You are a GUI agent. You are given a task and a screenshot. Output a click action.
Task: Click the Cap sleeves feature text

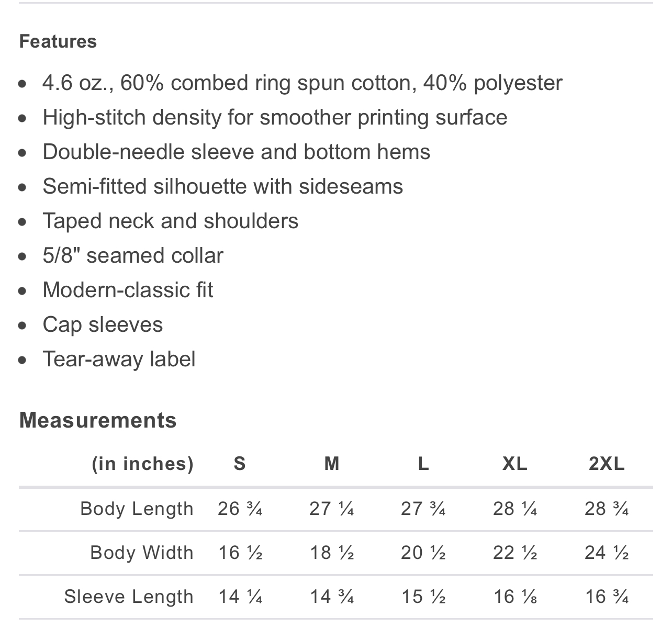(103, 324)
